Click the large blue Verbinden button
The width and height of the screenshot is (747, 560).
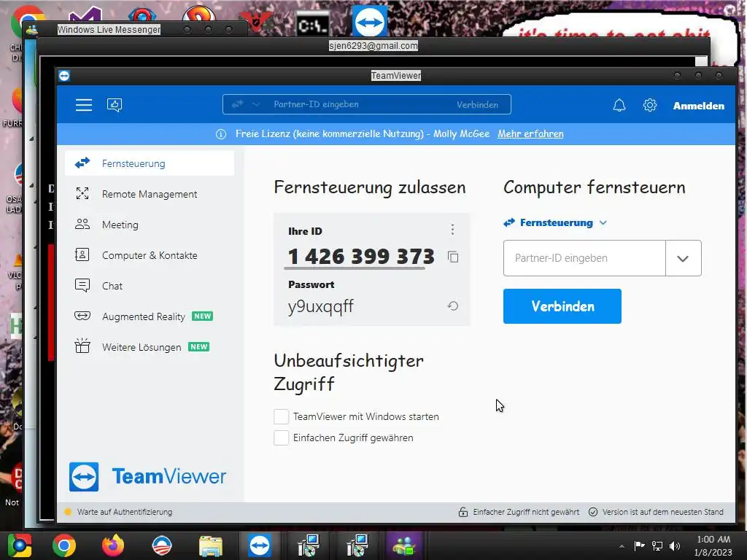562,306
